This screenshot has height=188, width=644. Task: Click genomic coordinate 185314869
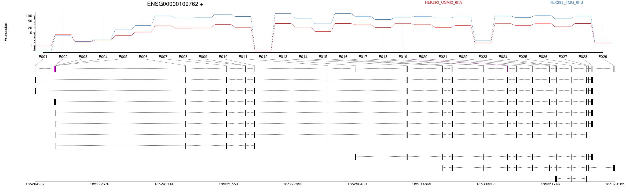pyautogui.click(x=422, y=184)
